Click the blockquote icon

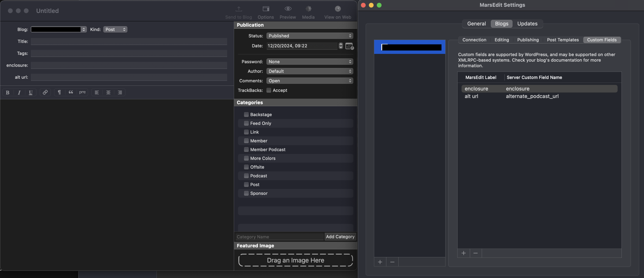point(71,92)
